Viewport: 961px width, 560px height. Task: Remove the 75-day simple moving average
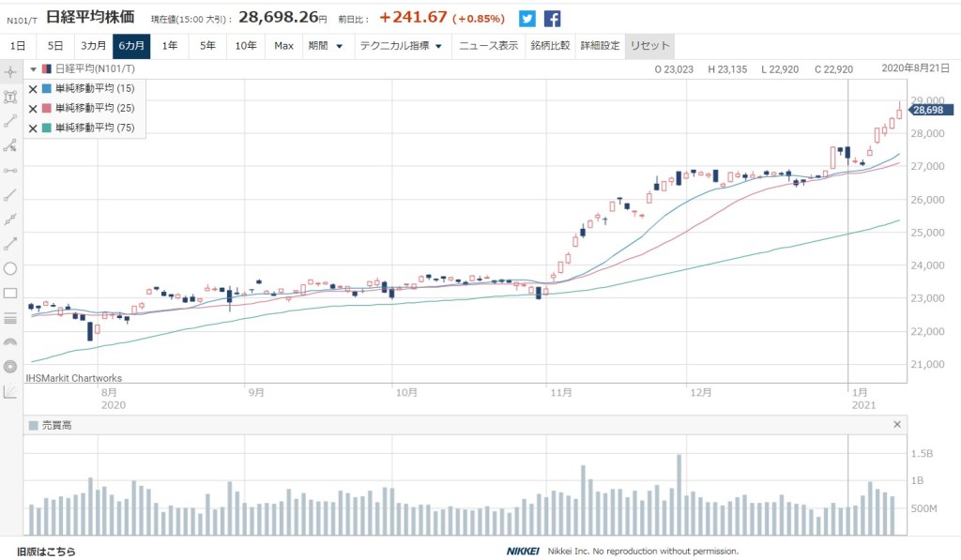click(x=33, y=129)
